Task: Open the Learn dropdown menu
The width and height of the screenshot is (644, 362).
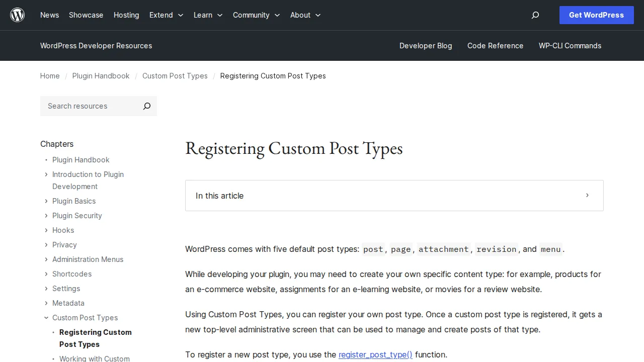Action: coord(208,15)
